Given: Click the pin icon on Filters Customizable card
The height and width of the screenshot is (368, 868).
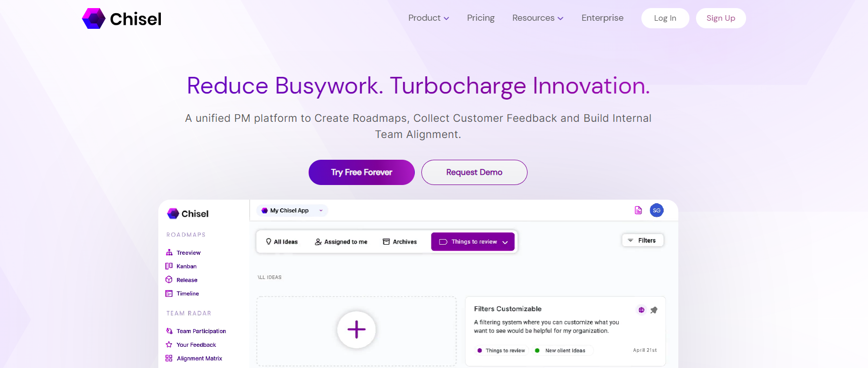Looking at the screenshot, I should point(654,310).
